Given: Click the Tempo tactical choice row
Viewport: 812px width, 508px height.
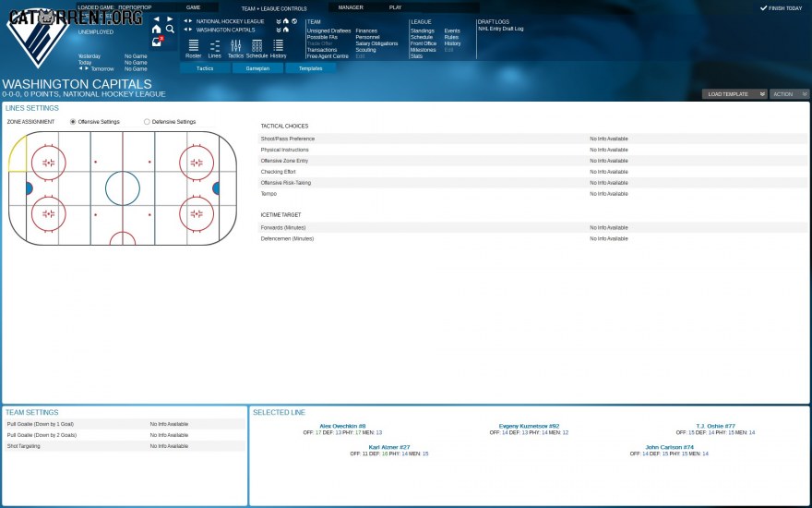Looking at the screenshot, I should 532,194.
